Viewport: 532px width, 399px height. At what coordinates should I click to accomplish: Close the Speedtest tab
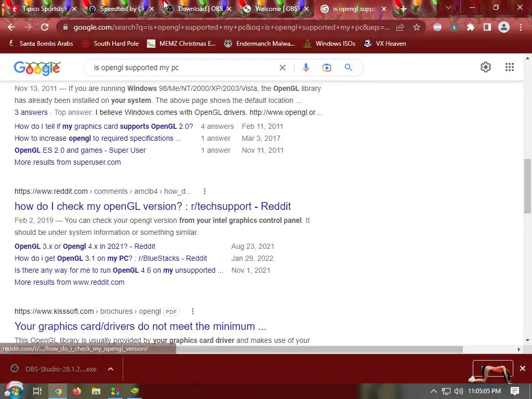(152, 9)
